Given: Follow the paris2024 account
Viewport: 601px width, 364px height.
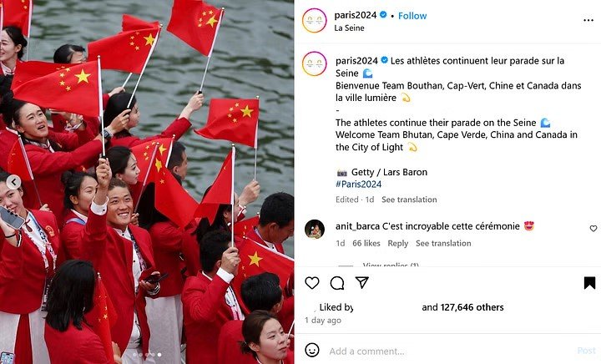Looking at the screenshot, I should pyautogui.click(x=412, y=16).
